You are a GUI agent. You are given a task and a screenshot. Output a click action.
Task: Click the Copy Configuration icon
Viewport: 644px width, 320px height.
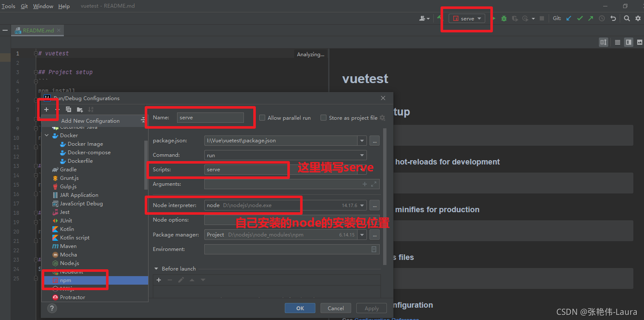pos(69,110)
